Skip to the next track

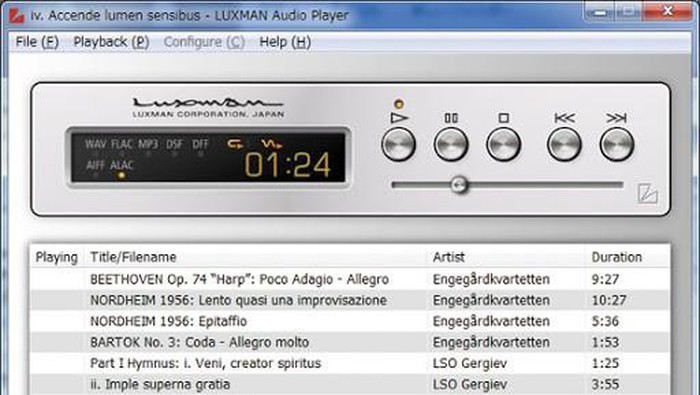tap(617, 144)
